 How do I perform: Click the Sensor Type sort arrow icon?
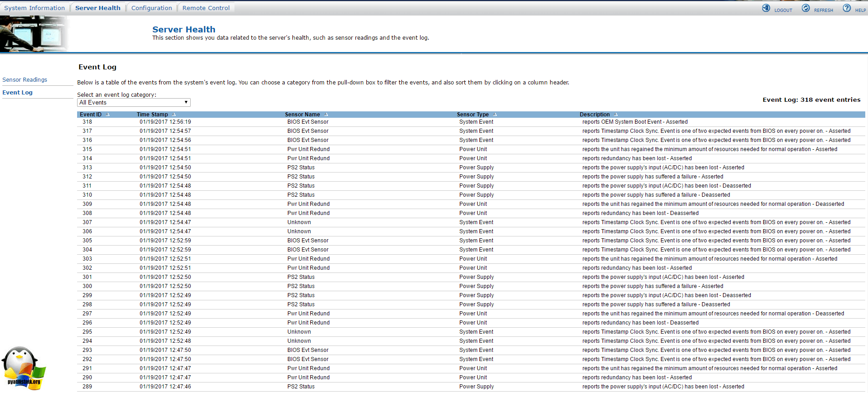click(495, 115)
